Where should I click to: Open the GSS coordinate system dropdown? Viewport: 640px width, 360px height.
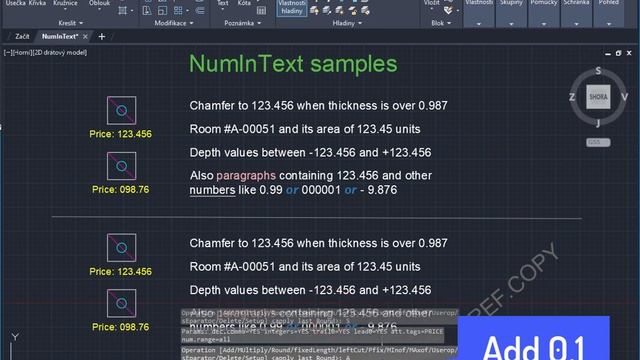click(x=598, y=142)
